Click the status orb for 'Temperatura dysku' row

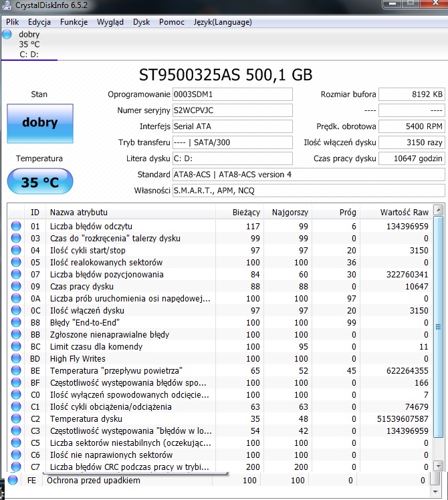pyautogui.click(x=16, y=418)
